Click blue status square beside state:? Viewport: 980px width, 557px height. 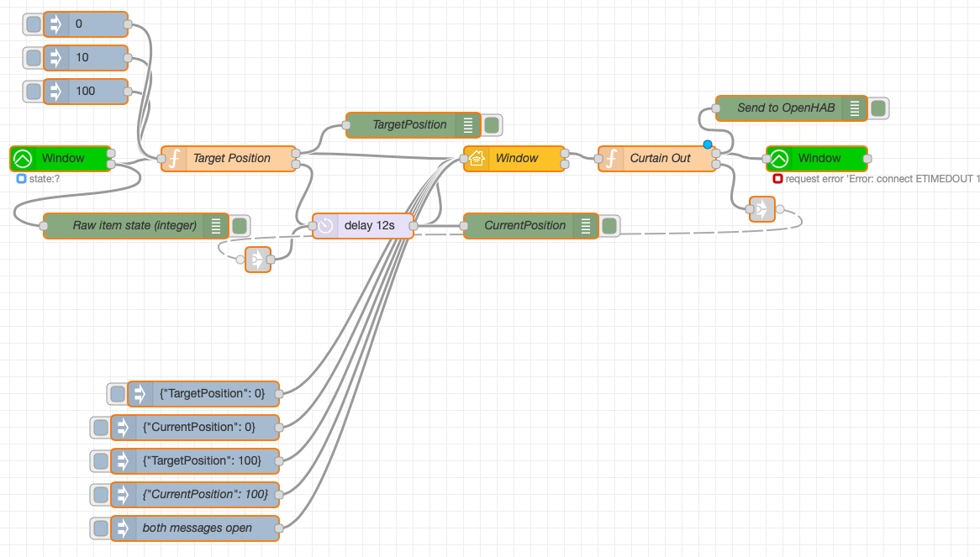[21, 179]
